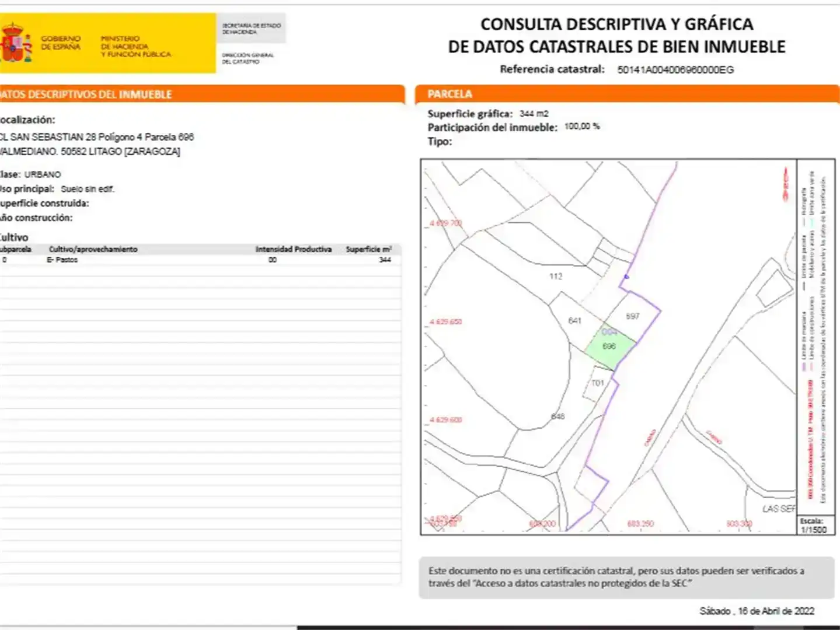Click the SEC logo at map corner

click(x=786, y=184)
